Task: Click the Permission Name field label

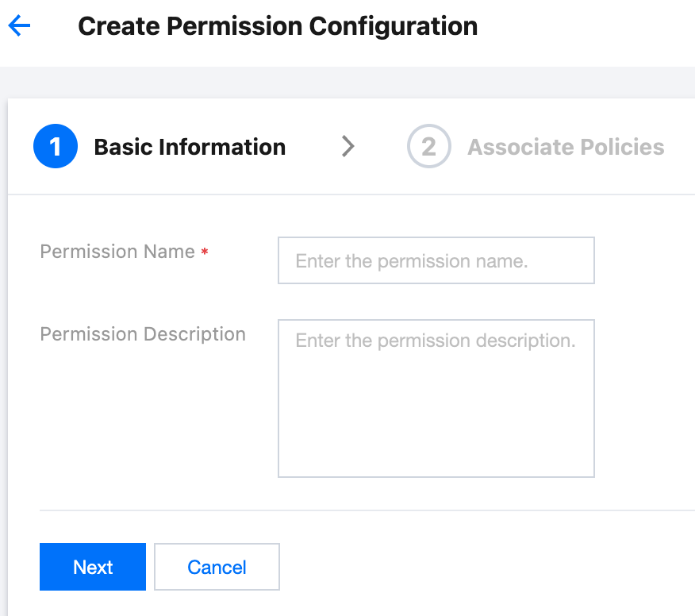Action: pyautogui.click(x=117, y=252)
